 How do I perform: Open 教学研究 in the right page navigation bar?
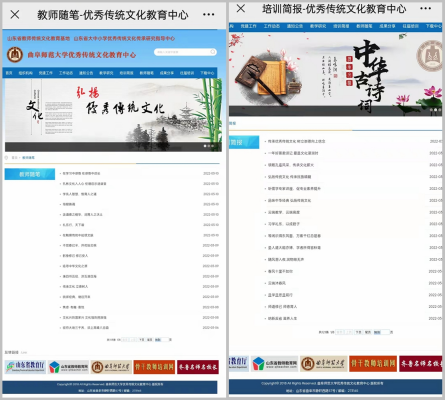pos(318,26)
